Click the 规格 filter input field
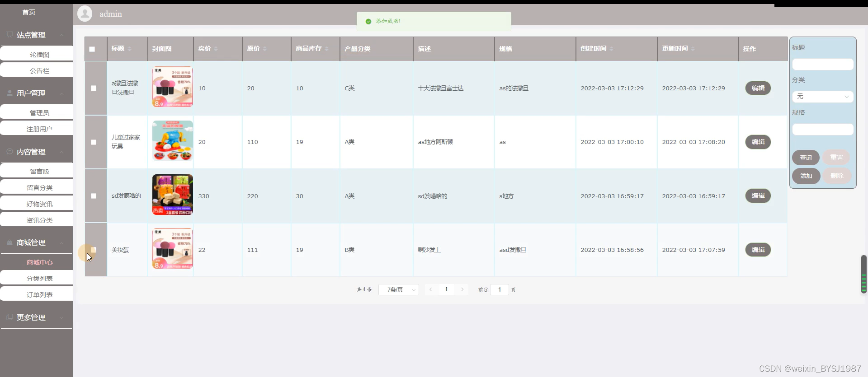 823,129
